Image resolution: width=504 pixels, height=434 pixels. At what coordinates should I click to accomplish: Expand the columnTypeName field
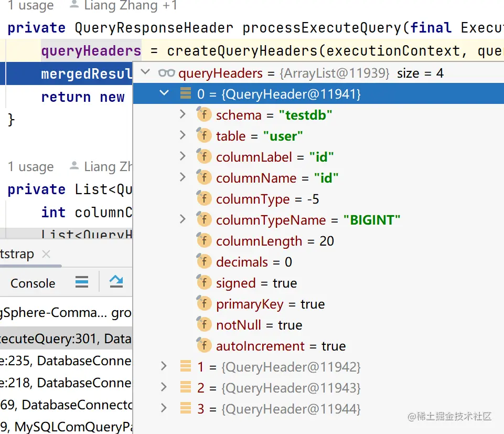(183, 219)
